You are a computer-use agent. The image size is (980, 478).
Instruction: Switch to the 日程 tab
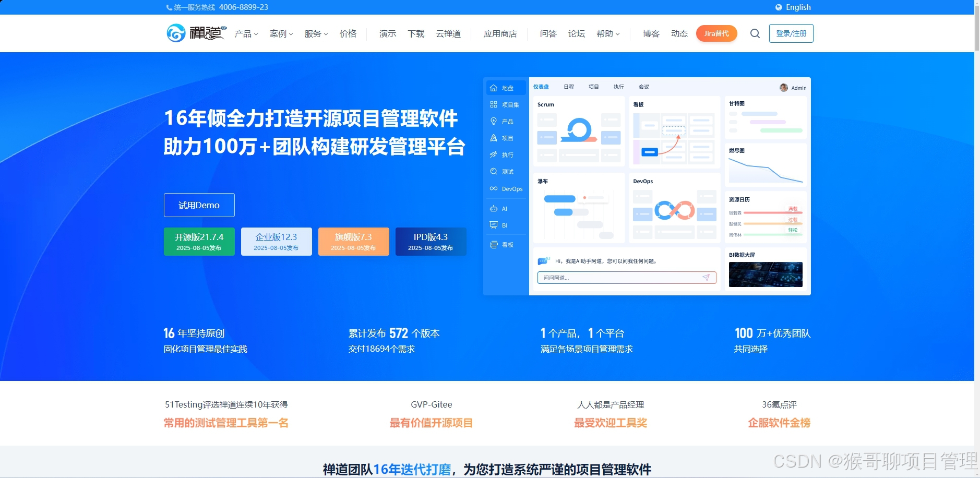click(x=569, y=87)
